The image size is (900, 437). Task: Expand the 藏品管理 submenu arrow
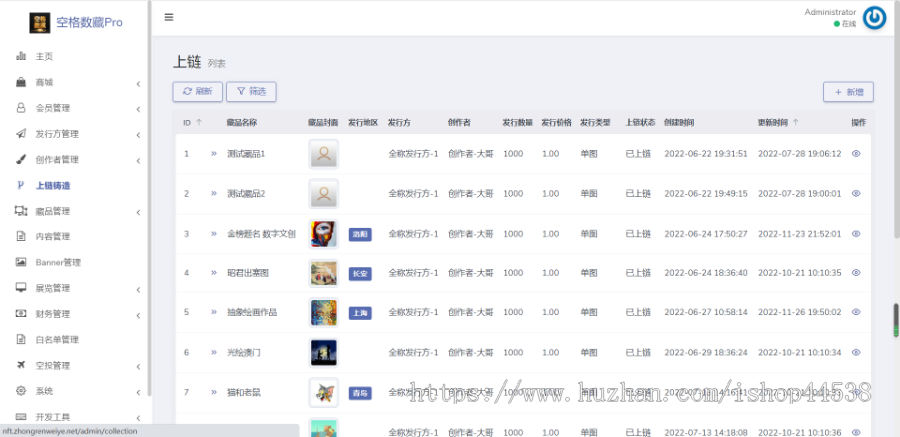pyautogui.click(x=138, y=212)
